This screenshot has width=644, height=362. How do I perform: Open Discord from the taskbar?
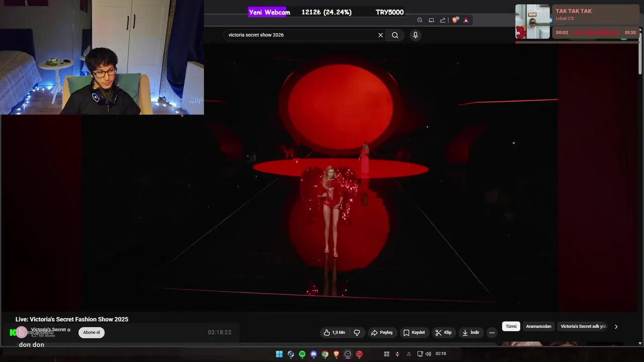pyautogui.click(x=313, y=354)
